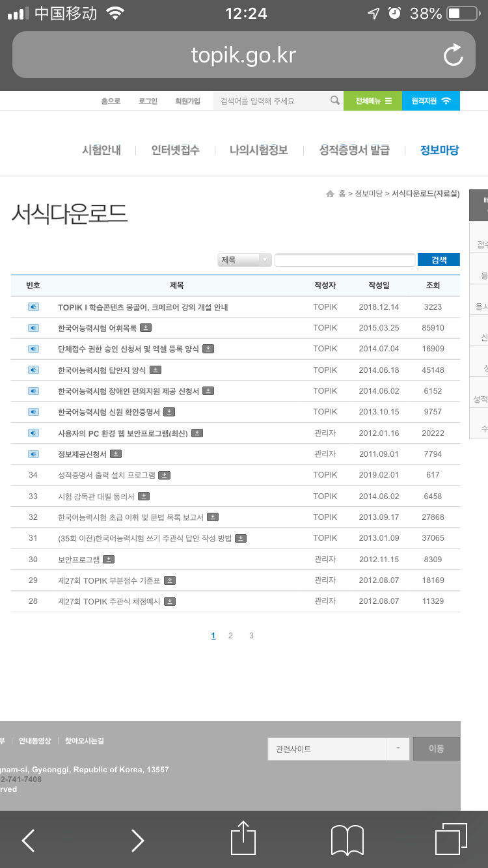Image resolution: width=488 pixels, height=868 pixels.
Task: Tap the Safari back arrow
Action: [29, 840]
